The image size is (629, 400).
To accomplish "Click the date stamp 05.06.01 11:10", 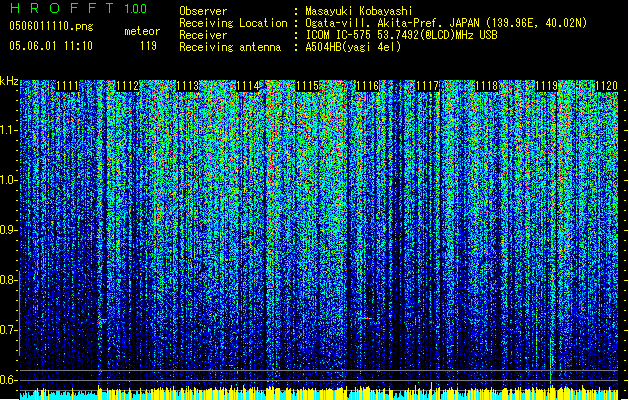I will [51, 46].
